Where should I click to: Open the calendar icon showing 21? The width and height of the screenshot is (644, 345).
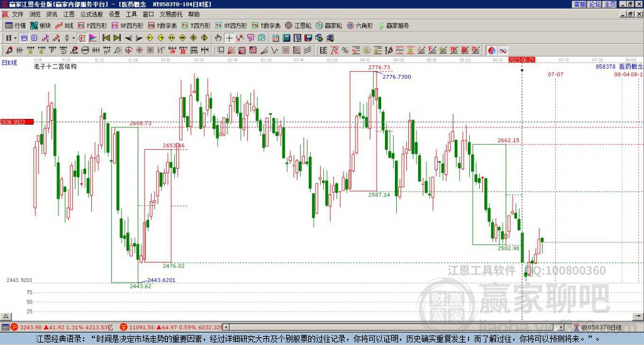[x=275, y=38]
